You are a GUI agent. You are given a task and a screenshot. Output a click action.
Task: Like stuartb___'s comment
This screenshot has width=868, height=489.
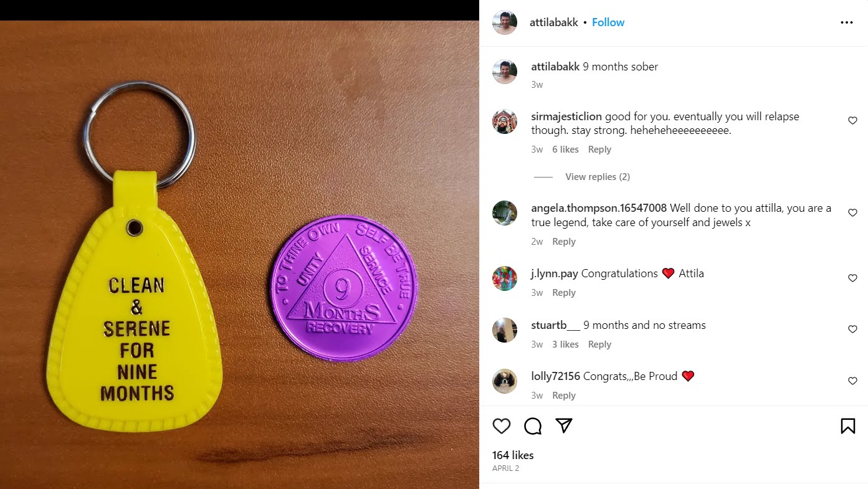[852, 330]
